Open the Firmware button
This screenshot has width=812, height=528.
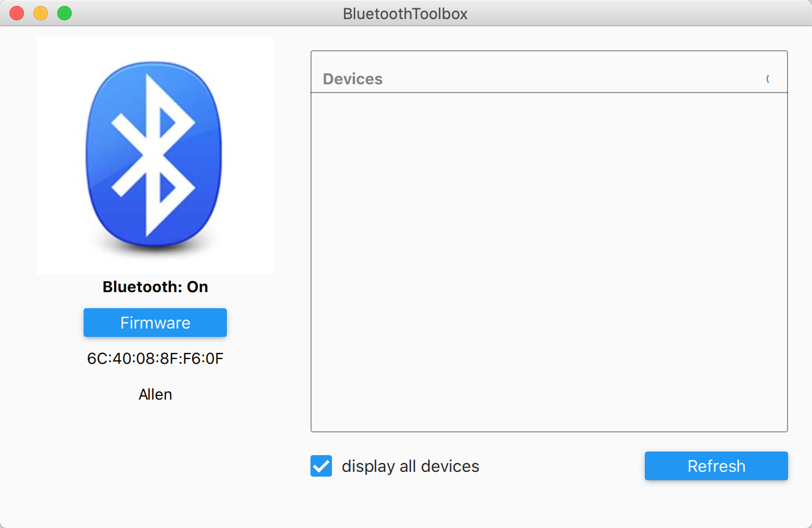pyautogui.click(x=155, y=323)
